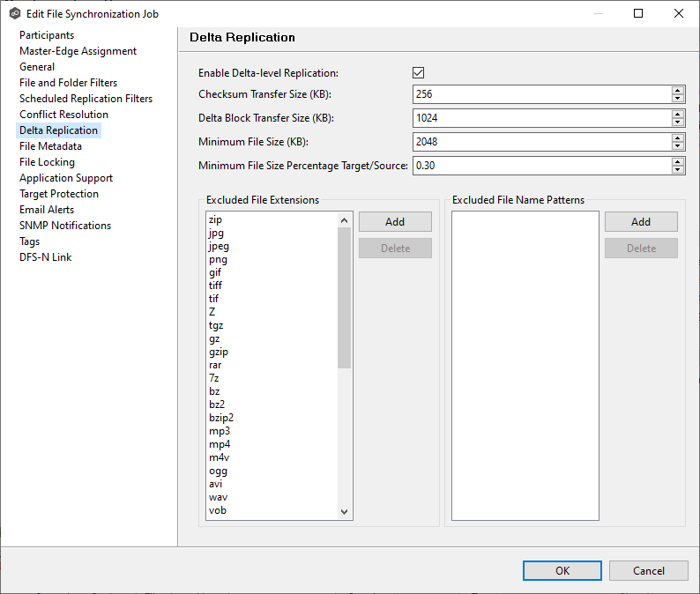The width and height of the screenshot is (700, 594).
Task: Open the Participants settings page
Action: (x=47, y=35)
